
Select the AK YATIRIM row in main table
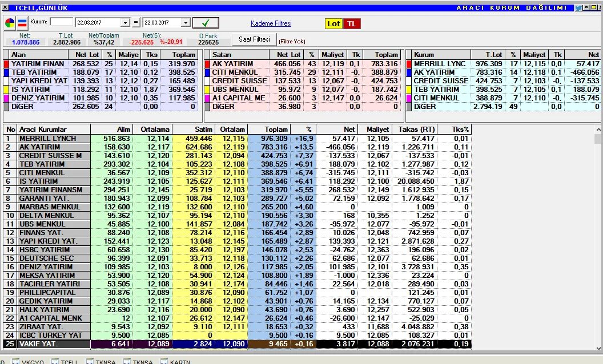click(x=238, y=147)
